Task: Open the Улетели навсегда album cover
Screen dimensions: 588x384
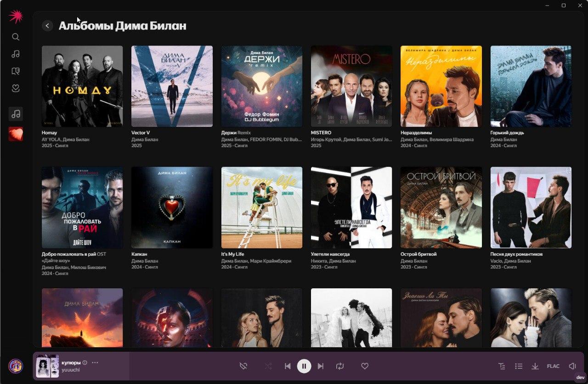Action: [x=351, y=207]
